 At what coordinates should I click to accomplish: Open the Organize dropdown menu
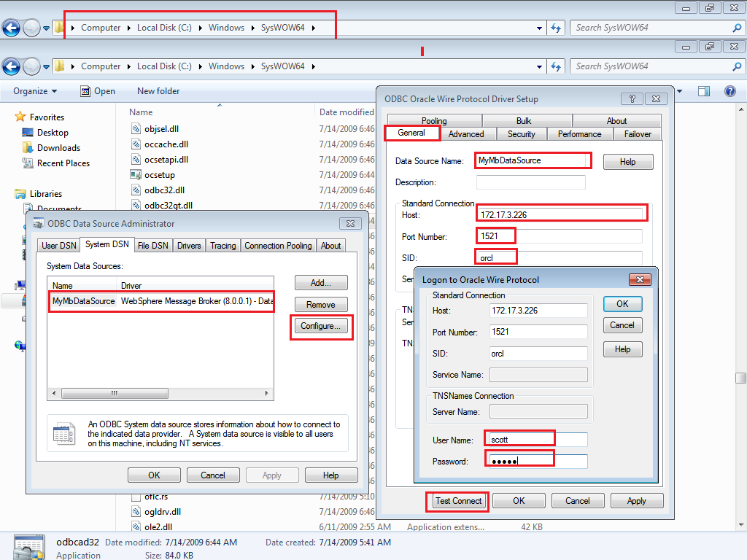(x=35, y=91)
